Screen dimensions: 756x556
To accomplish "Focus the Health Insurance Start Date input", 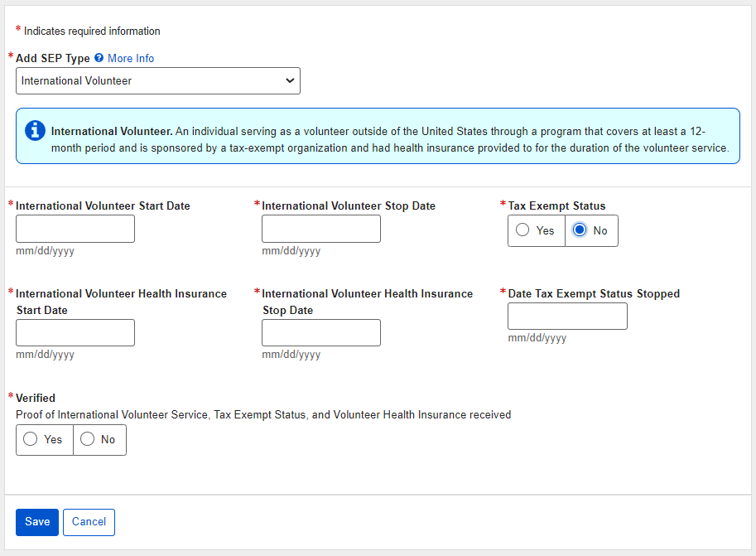I will [75, 333].
